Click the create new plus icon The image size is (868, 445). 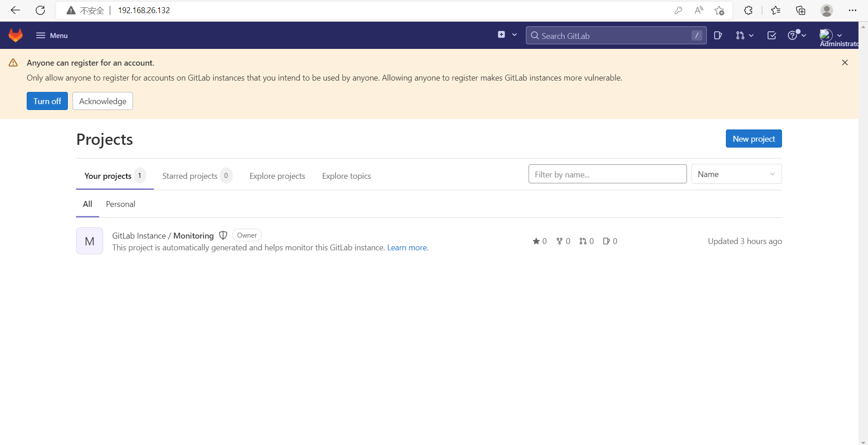[501, 34]
